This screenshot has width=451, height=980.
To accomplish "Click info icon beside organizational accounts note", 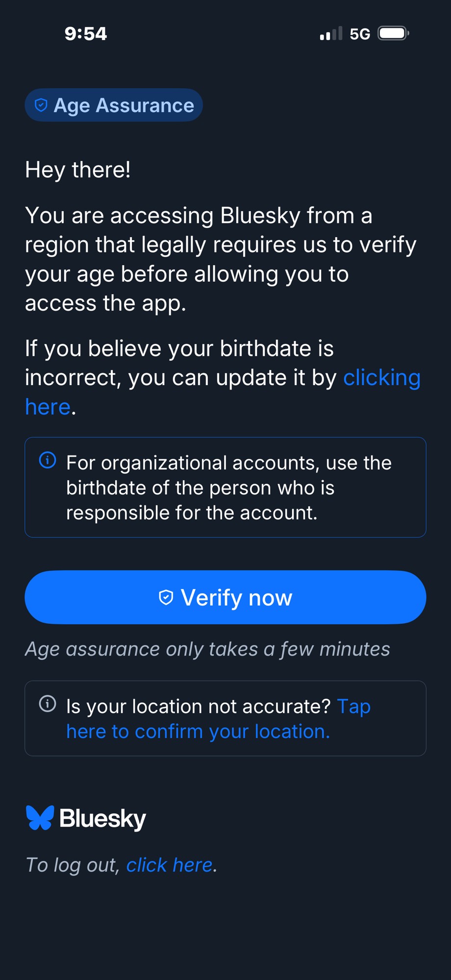I will (x=48, y=460).
